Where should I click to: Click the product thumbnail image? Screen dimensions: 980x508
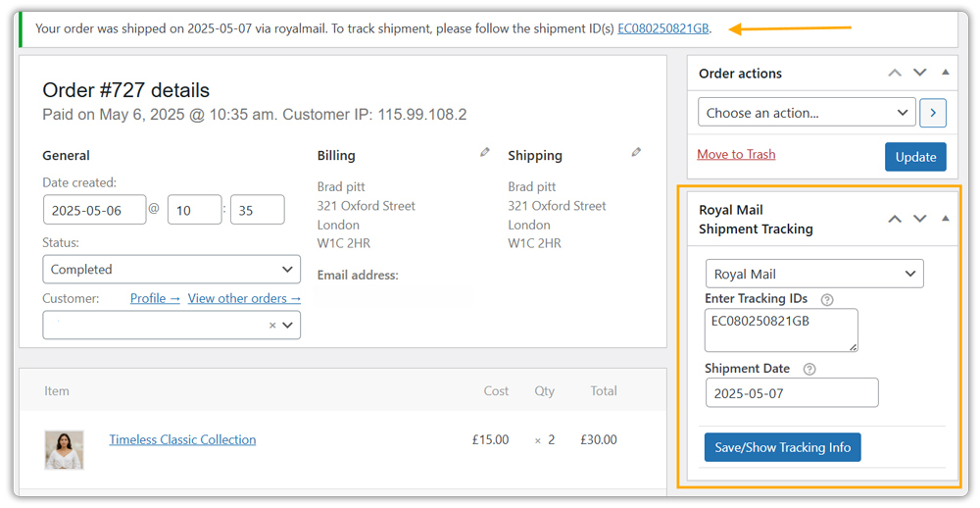pyautogui.click(x=65, y=450)
